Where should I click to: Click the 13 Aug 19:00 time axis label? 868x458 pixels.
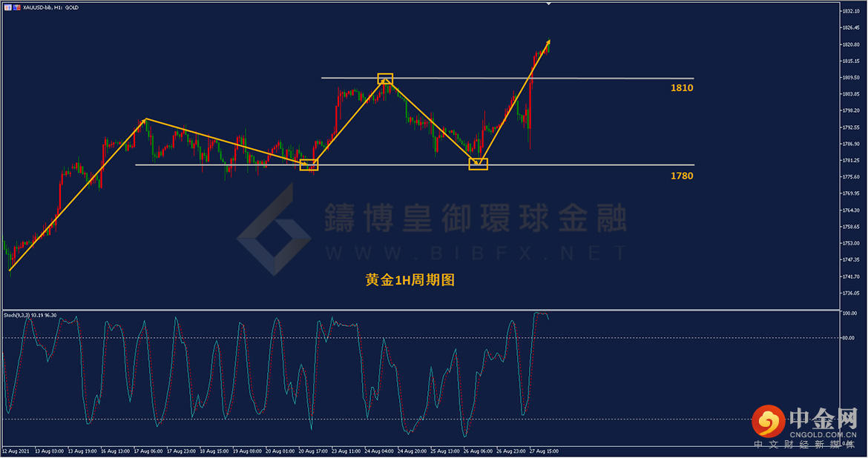tap(82, 451)
